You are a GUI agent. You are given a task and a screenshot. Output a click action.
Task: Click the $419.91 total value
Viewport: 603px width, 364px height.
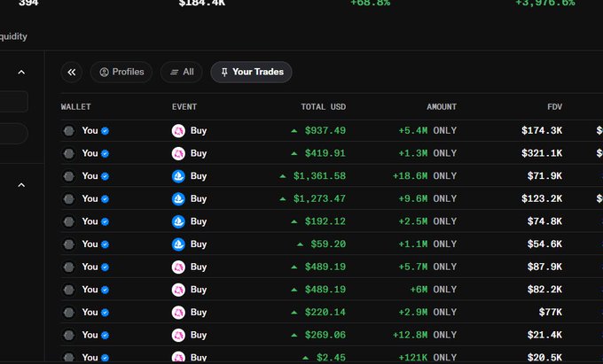(325, 153)
